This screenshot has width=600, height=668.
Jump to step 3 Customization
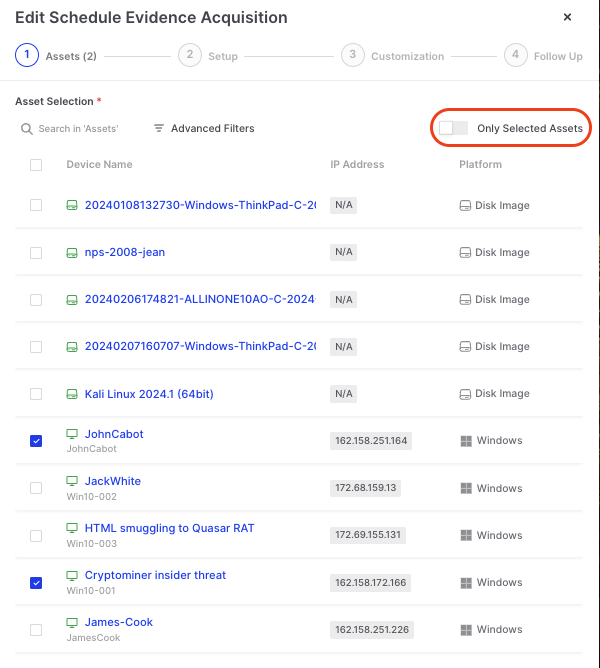coord(352,56)
